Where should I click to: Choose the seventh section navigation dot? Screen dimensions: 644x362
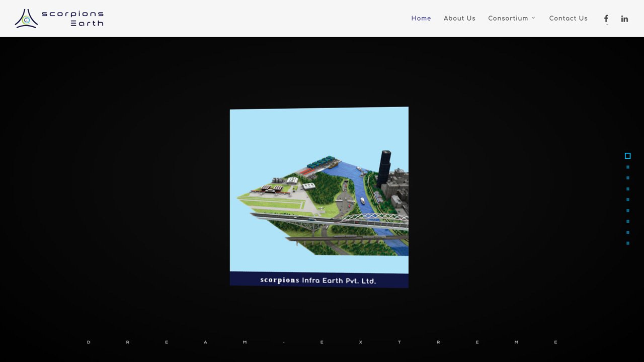coord(627,222)
